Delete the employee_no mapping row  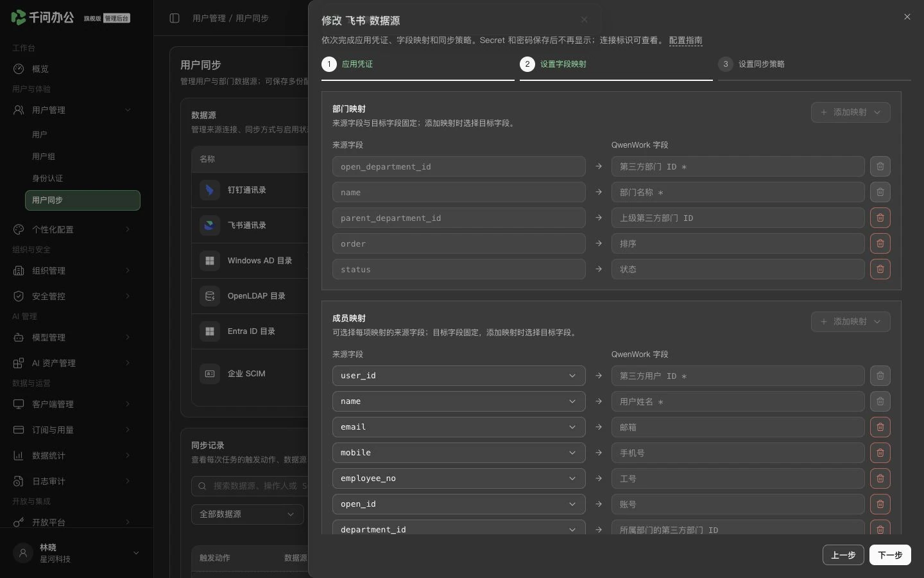click(x=880, y=478)
